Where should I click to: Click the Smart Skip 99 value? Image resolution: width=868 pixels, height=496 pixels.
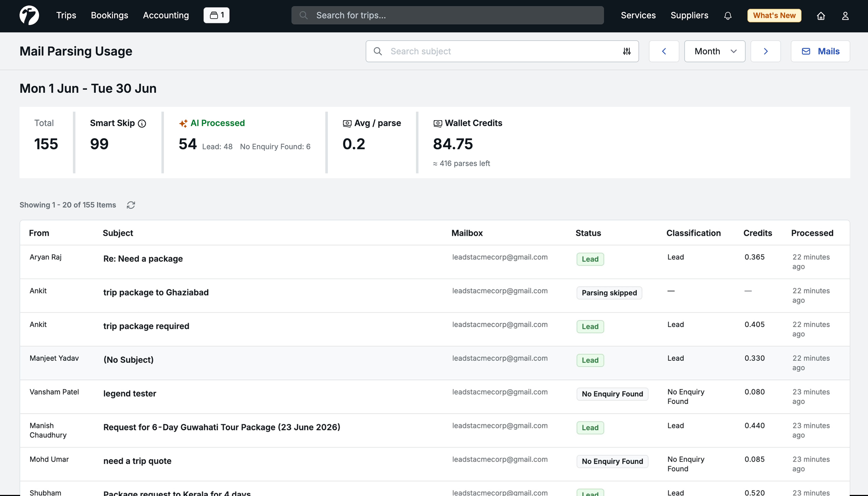[99, 144]
